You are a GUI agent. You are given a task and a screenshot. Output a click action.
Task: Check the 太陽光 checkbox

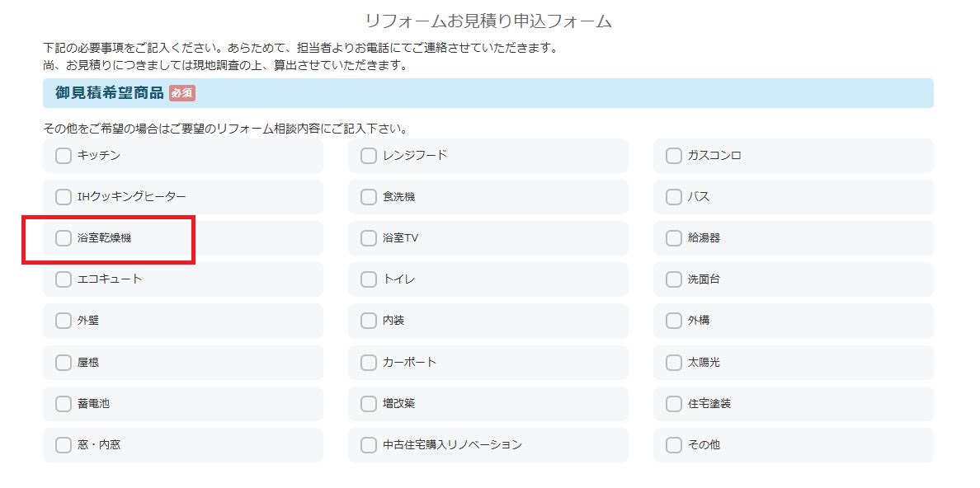(674, 363)
